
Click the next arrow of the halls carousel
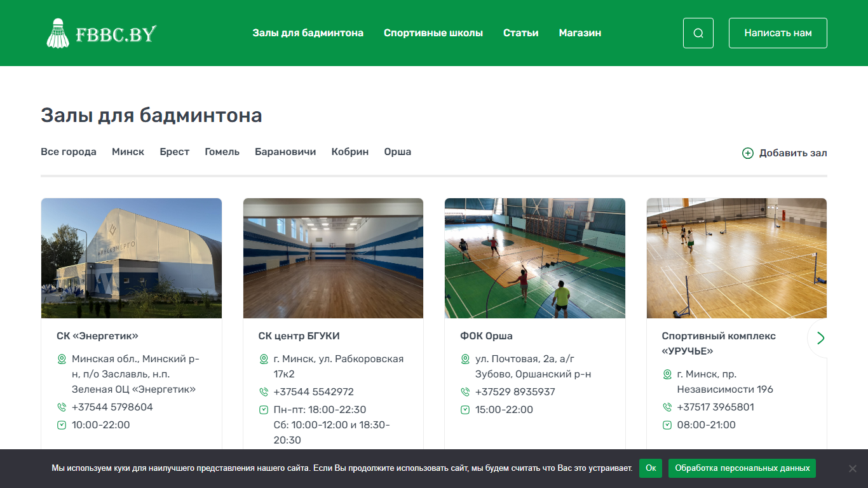[820, 338]
